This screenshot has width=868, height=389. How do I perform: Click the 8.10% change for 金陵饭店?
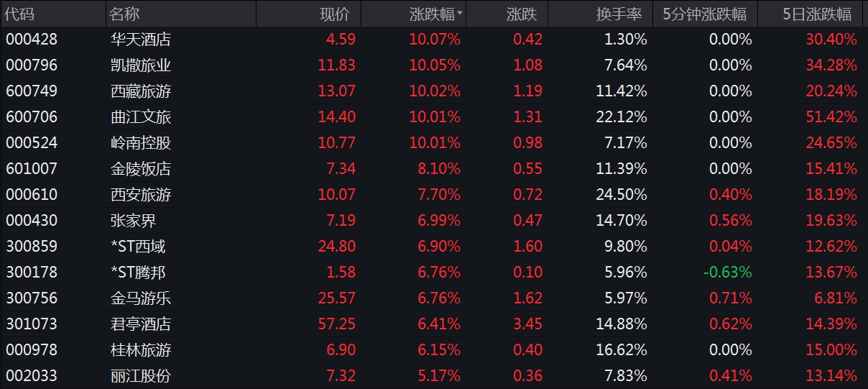click(440, 169)
